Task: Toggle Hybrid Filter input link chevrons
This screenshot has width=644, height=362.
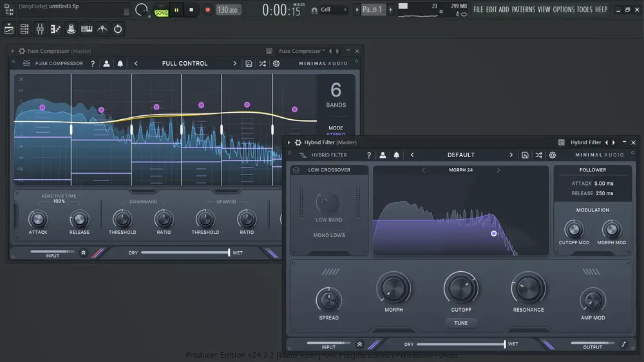Action: click(x=359, y=345)
